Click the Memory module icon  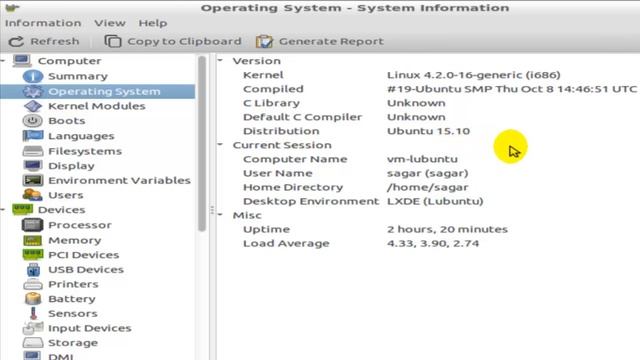pos(33,240)
